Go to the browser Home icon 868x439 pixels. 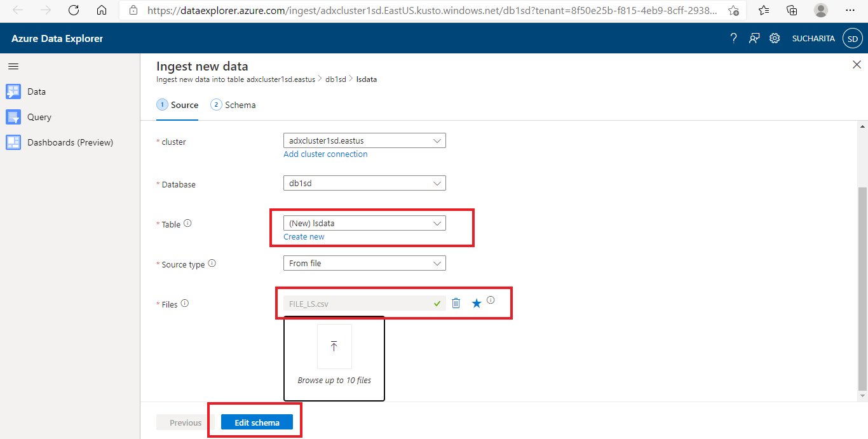[102, 10]
